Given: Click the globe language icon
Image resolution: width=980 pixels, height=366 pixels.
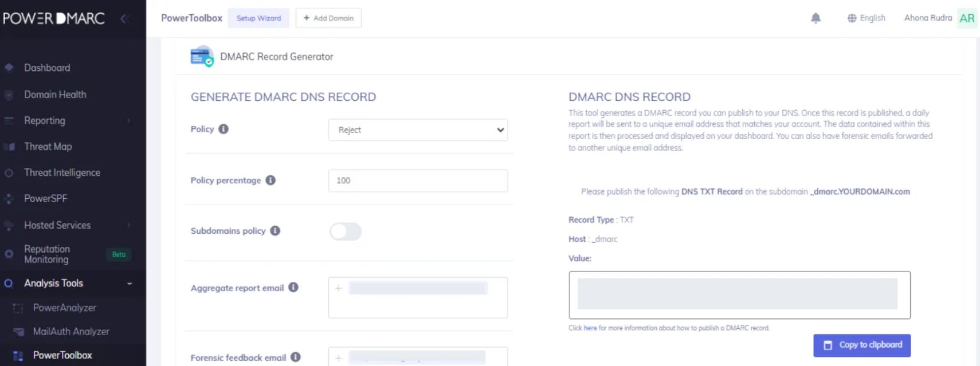Looking at the screenshot, I should pyautogui.click(x=852, y=18).
